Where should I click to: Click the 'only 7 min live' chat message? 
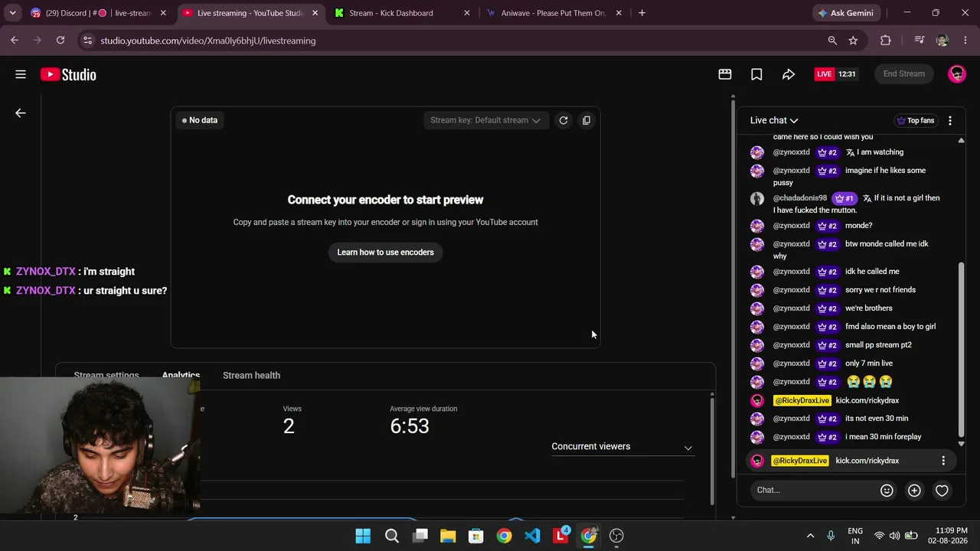pos(869,364)
